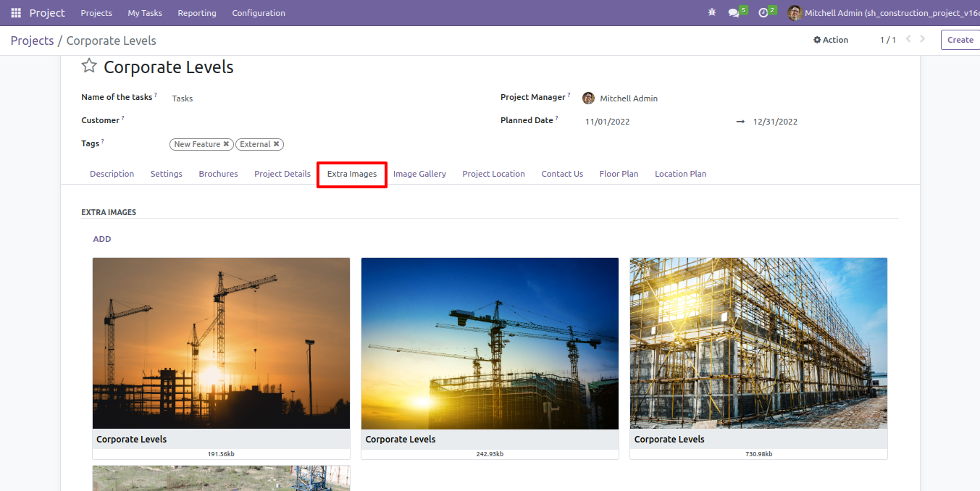Click the Create button
The width and height of the screenshot is (980, 491).
coord(960,40)
